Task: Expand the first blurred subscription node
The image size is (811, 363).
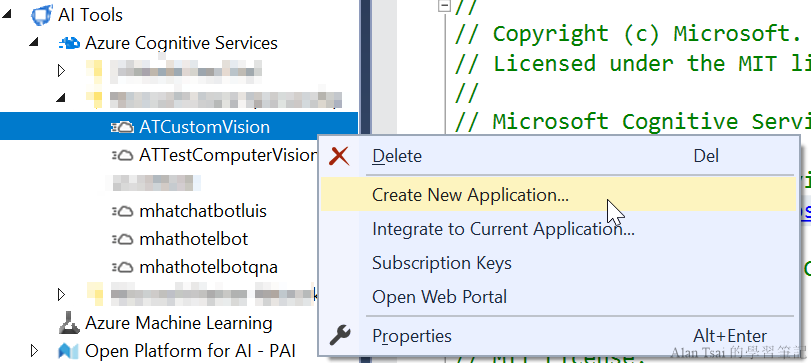Action: [x=62, y=70]
